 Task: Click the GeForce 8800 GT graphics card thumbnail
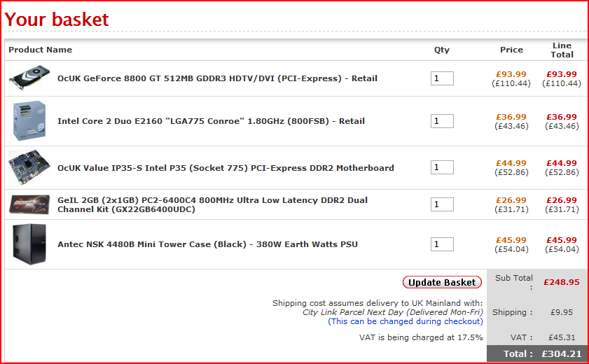pos(29,78)
